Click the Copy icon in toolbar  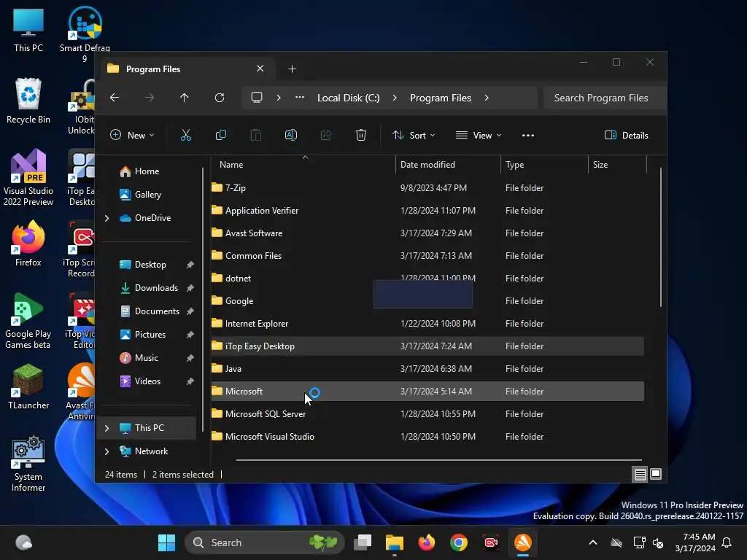220,135
